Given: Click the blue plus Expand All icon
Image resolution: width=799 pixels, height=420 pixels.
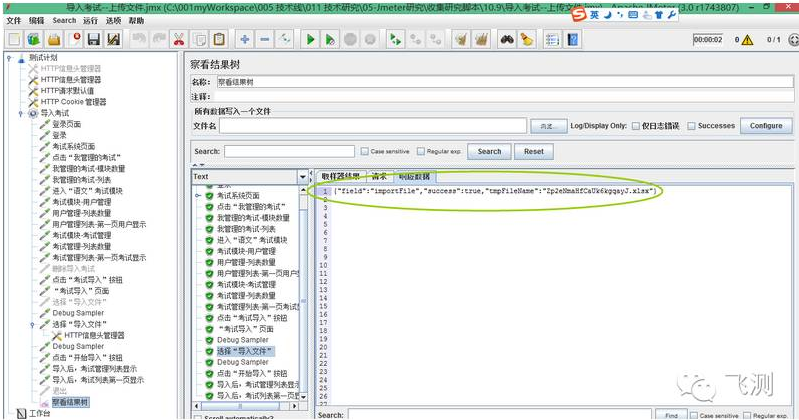Looking at the screenshot, I should coord(245,40).
